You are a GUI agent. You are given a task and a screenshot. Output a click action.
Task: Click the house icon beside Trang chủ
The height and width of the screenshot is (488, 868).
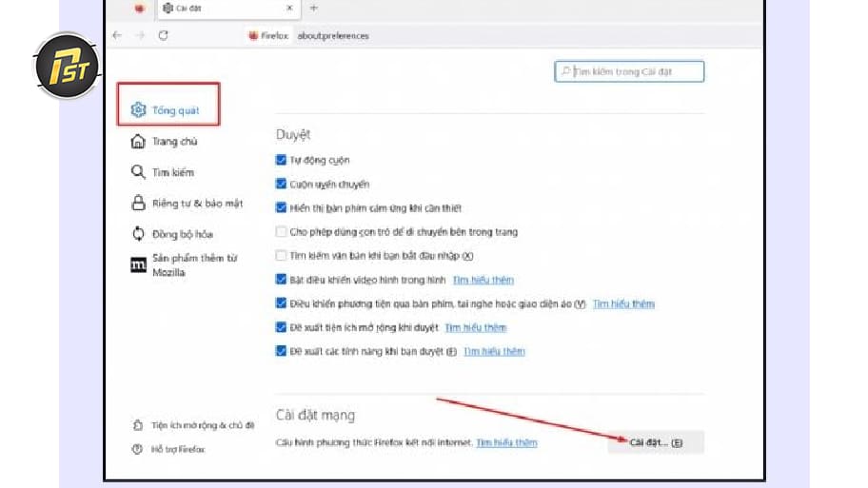coord(138,141)
